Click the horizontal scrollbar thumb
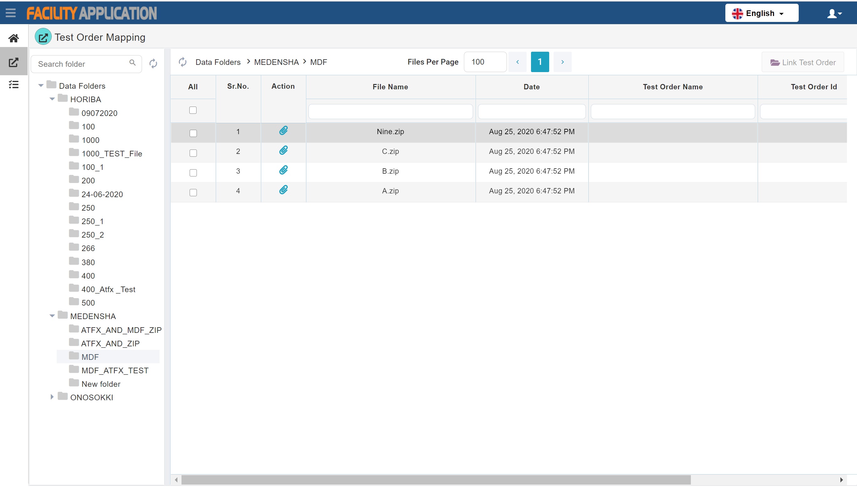 (x=436, y=480)
